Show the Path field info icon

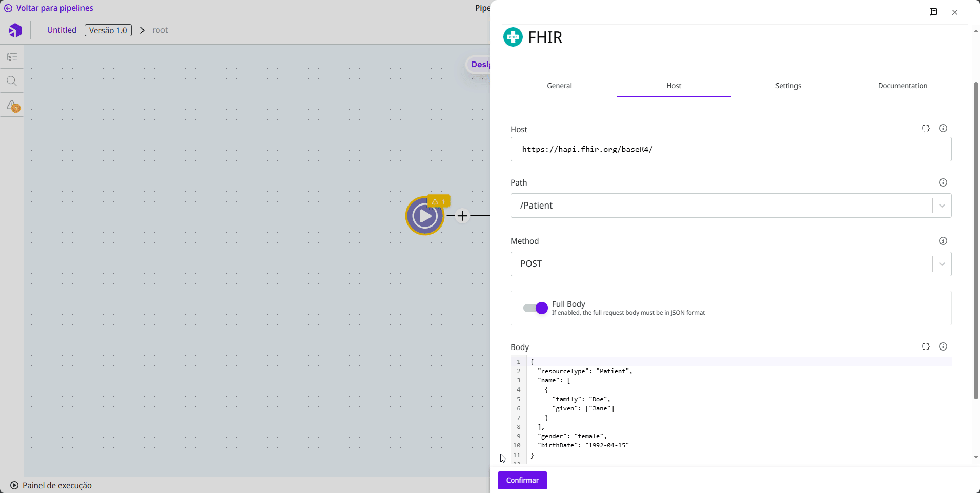click(943, 183)
